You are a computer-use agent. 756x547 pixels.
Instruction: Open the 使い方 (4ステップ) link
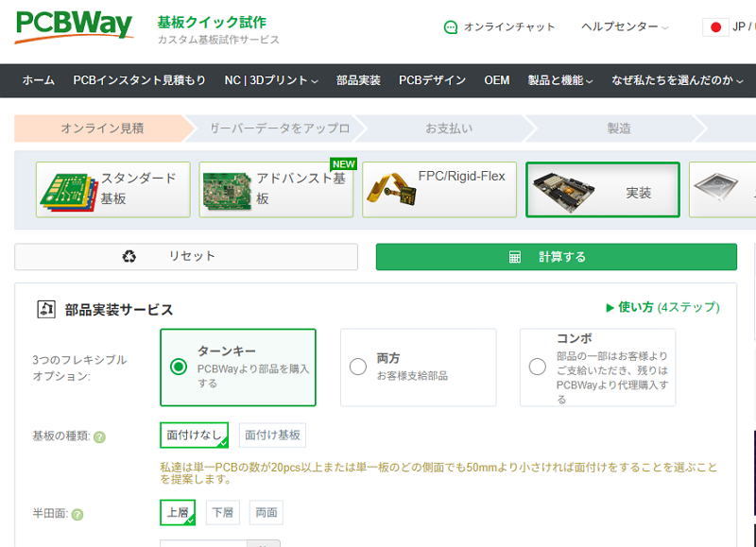click(x=662, y=307)
